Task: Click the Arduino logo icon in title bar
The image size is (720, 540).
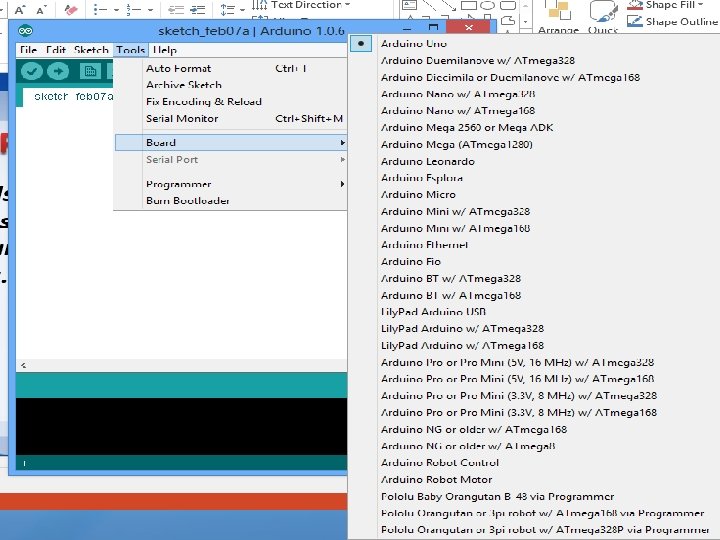Action: [x=26, y=31]
